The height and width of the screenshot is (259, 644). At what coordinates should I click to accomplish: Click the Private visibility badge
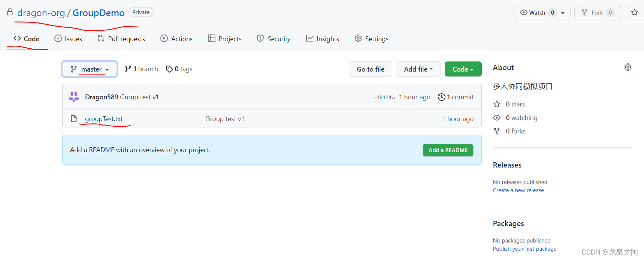point(141,12)
